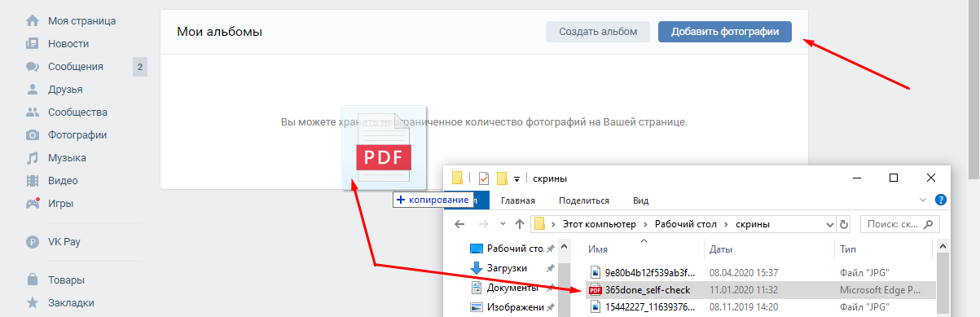Open Игры gamepad icon
Viewport: 980px width, 317px height.
point(33,203)
